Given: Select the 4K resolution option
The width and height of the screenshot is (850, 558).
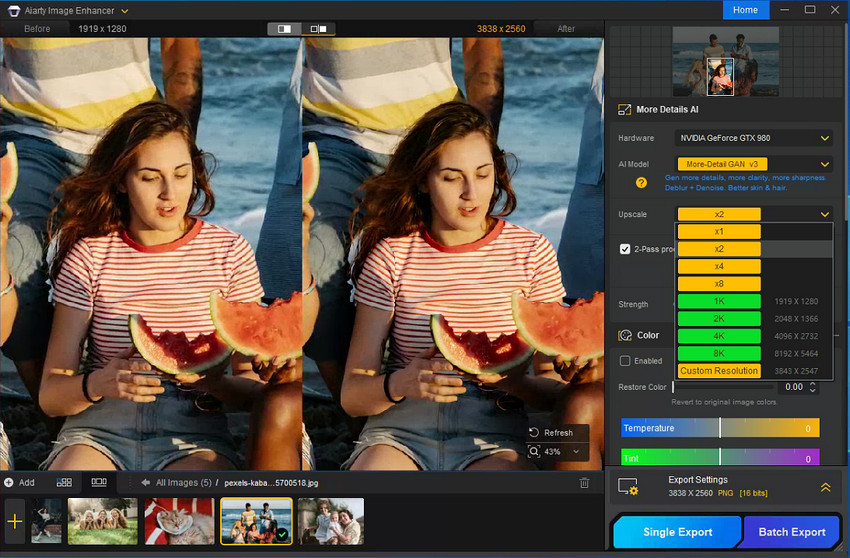Looking at the screenshot, I should [x=719, y=336].
